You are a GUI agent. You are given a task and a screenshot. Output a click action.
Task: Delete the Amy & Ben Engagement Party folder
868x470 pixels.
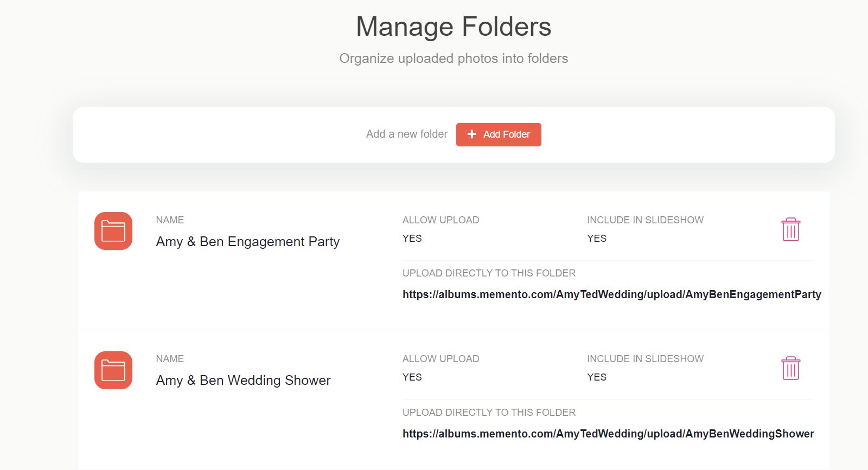(x=790, y=229)
